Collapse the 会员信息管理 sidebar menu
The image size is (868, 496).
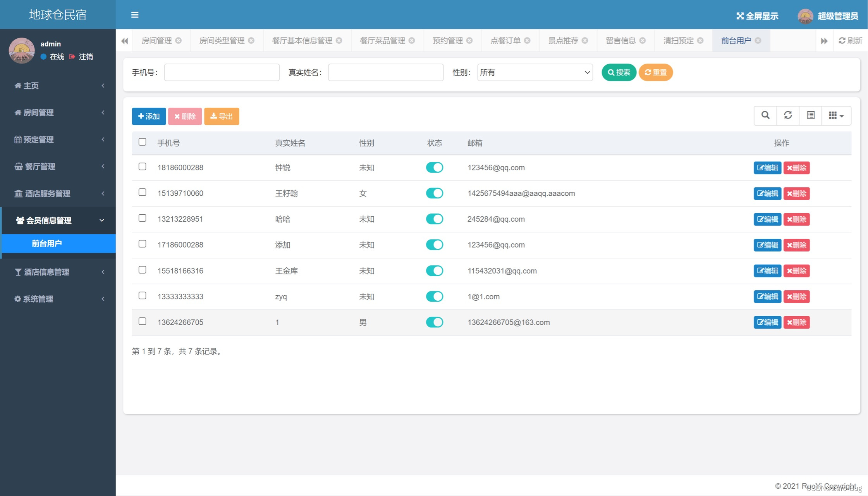pyautogui.click(x=58, y=220)
